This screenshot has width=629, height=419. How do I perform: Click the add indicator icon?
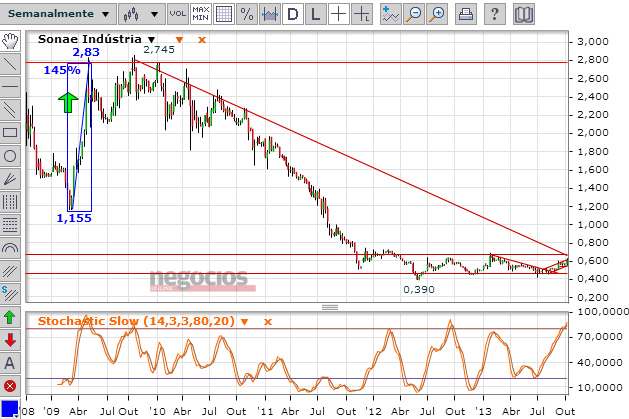click(x=390, y=14)
